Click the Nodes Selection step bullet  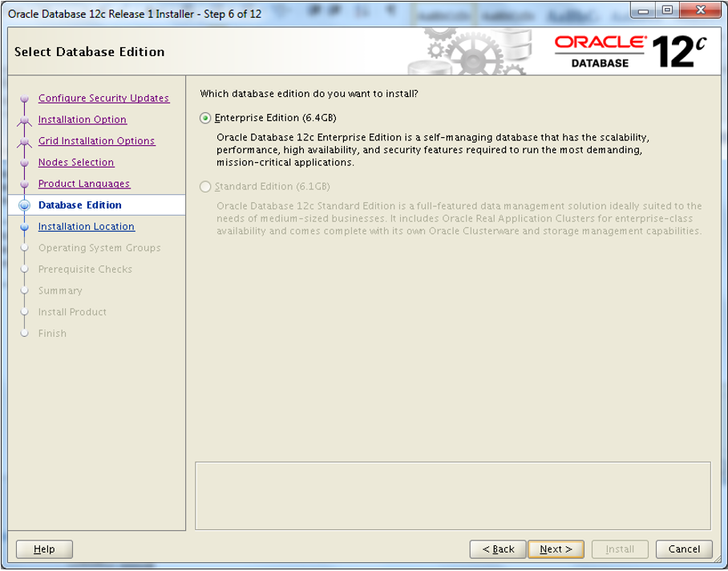click(25, 163)
